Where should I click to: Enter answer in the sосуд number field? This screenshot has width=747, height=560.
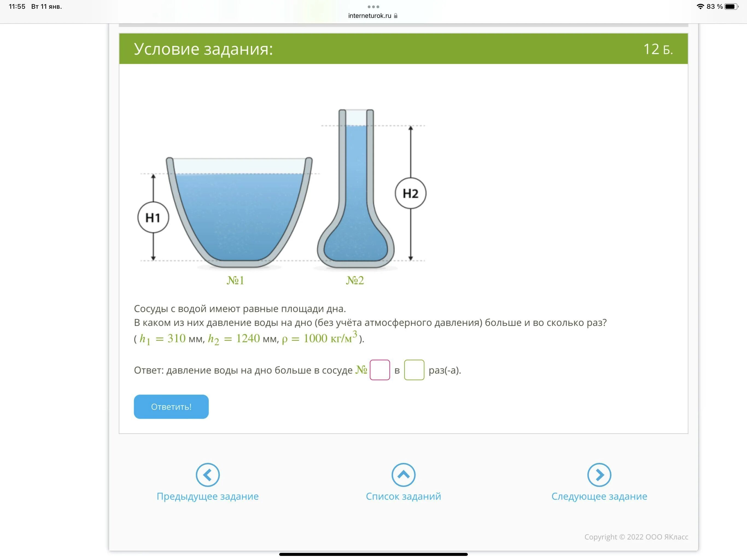tap(380, 371)
